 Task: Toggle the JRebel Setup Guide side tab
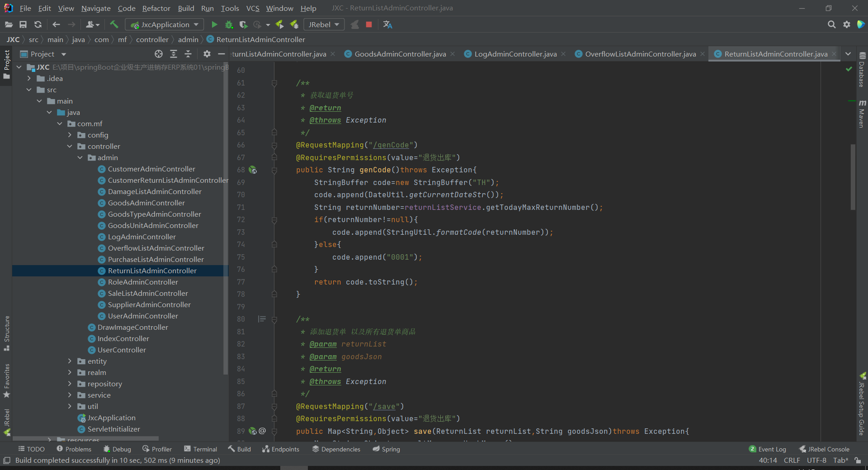(x=862, y=404)
